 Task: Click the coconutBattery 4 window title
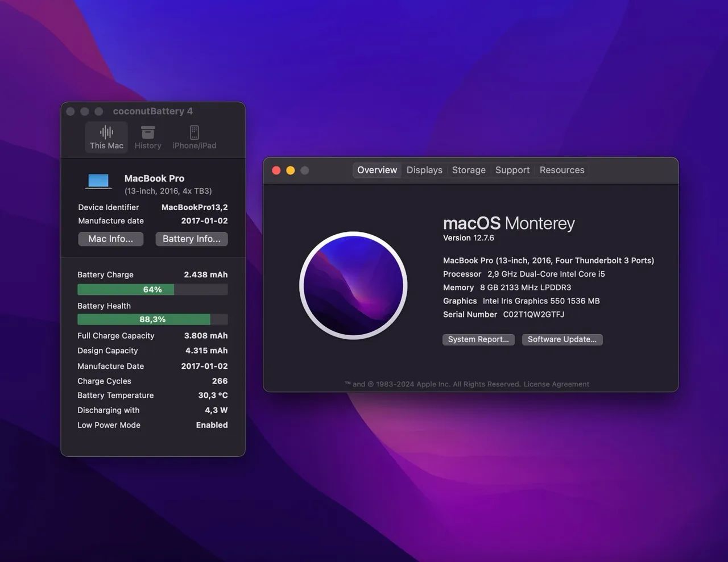153,111
